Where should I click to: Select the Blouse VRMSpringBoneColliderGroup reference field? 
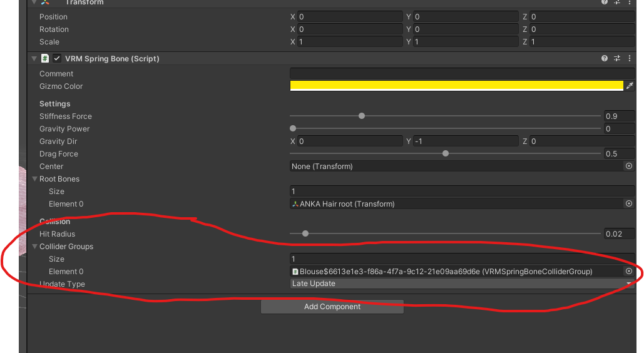[457, 272]
